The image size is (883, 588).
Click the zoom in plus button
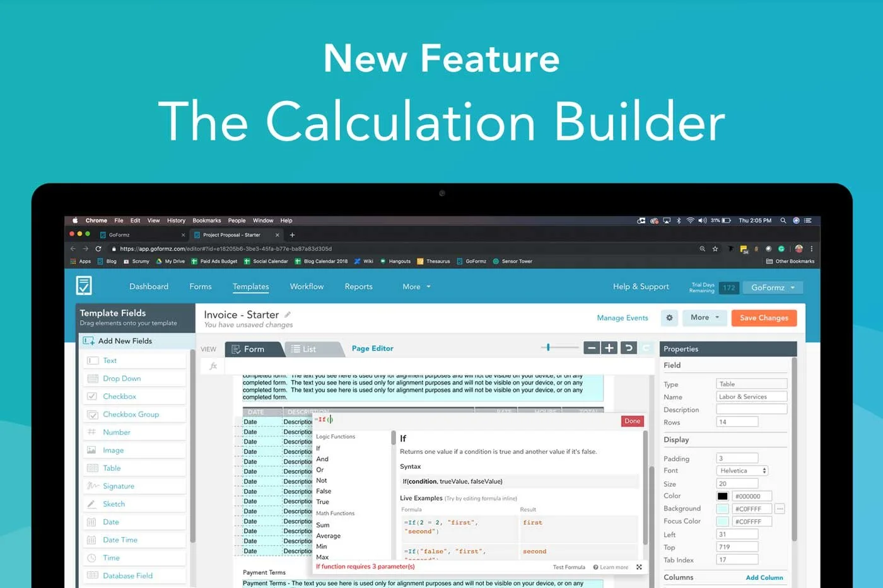click(609, 348)
